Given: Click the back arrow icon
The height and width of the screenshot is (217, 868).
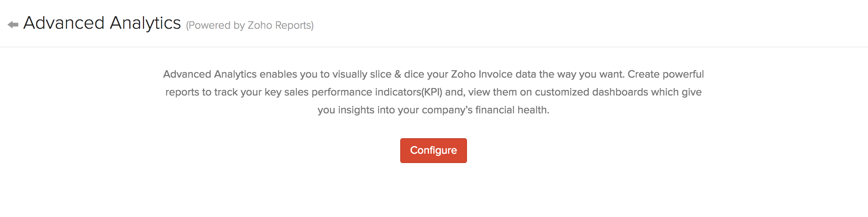Looking at the screenshot, I should click(13, 25).
